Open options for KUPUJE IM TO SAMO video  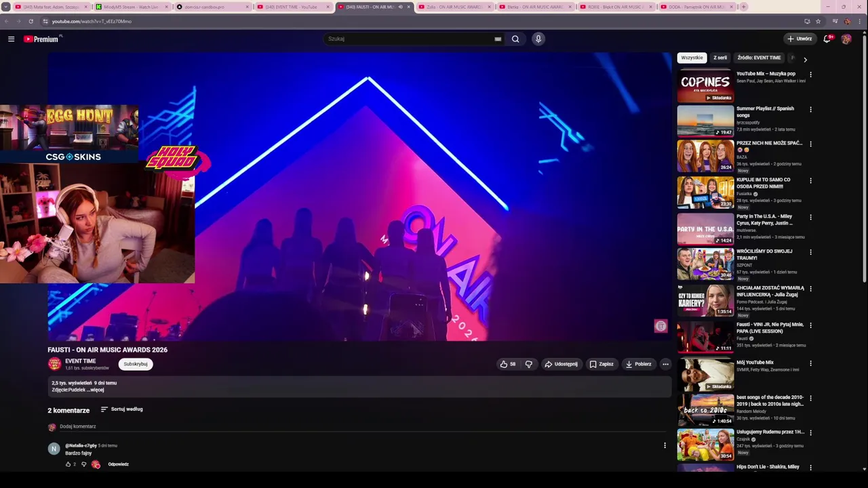pyautogui.click(x=810, y=180)
